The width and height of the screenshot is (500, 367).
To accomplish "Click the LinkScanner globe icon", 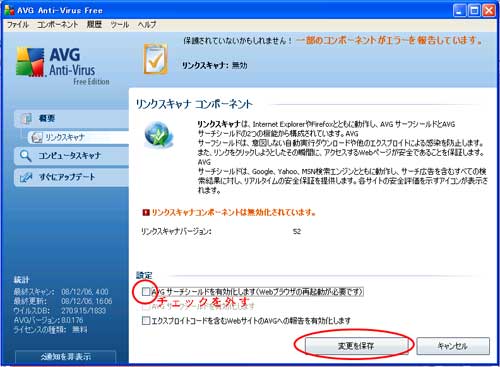I will pyautogui.click(x=159, y=135).
